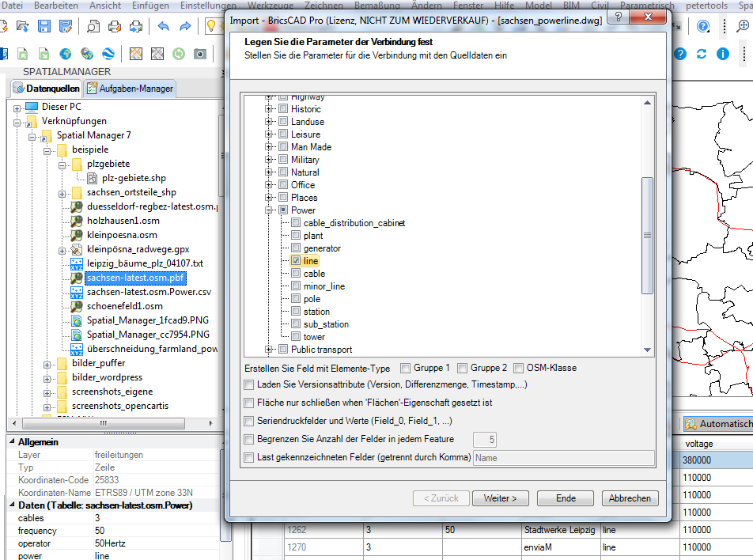Uncheck the line checkbox under Power
Viewport: 753px width, 560px height.
point(294,260)
